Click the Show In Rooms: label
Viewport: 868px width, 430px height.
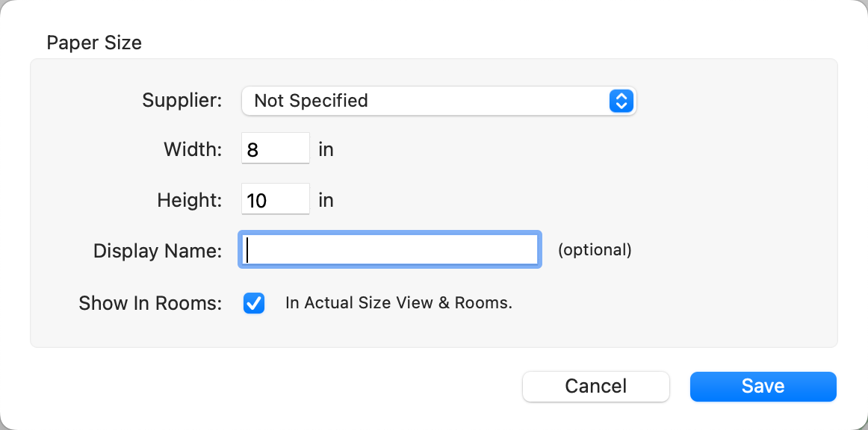(x=150, y=304)
